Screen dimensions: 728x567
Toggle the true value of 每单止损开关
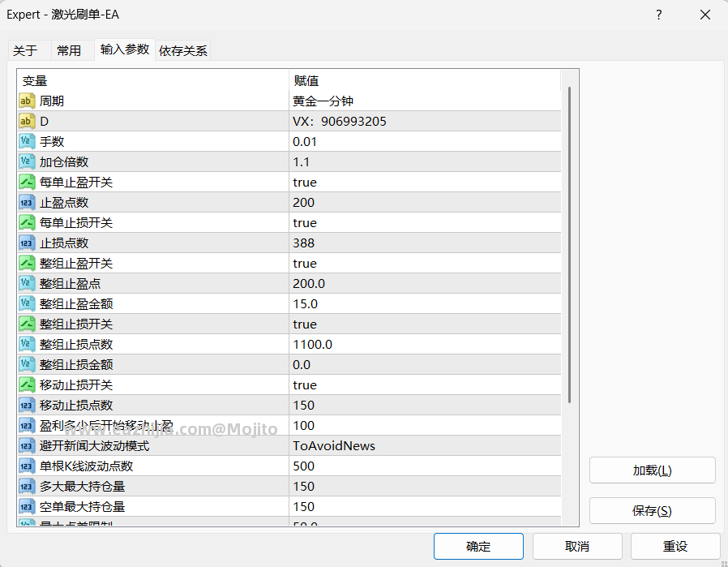point(425,222)
